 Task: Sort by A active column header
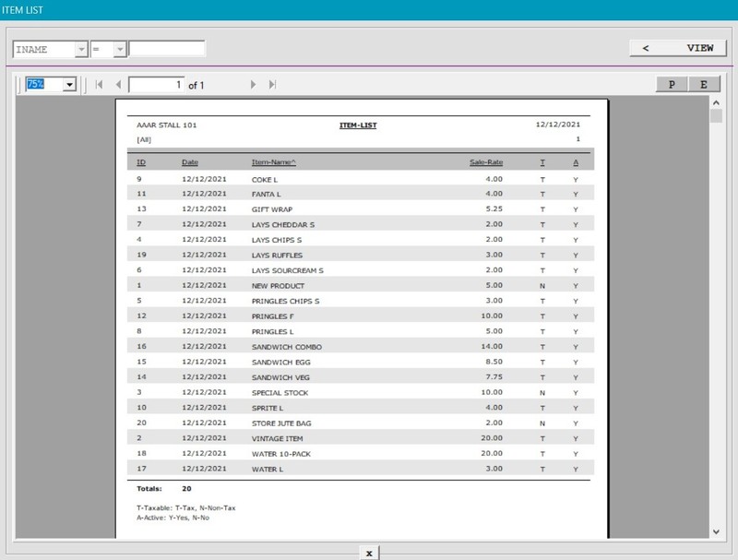tap(576, 162)
